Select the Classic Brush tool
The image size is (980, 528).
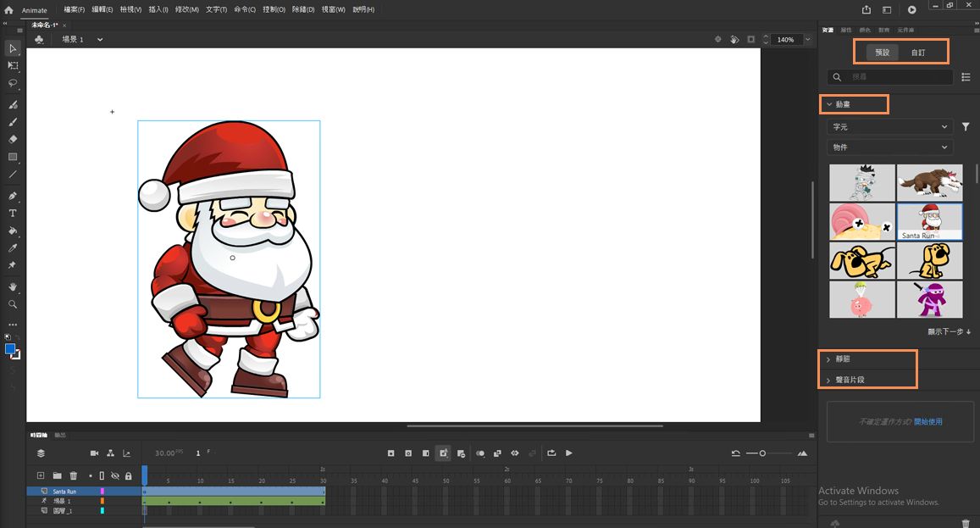pyautogui.click(x=13, y=122)
